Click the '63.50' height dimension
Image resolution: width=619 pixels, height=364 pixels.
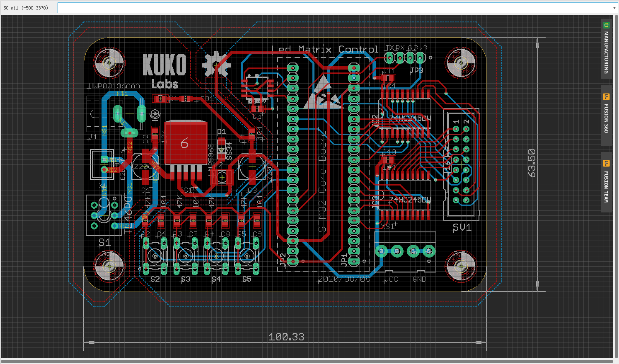click(532, 163)
